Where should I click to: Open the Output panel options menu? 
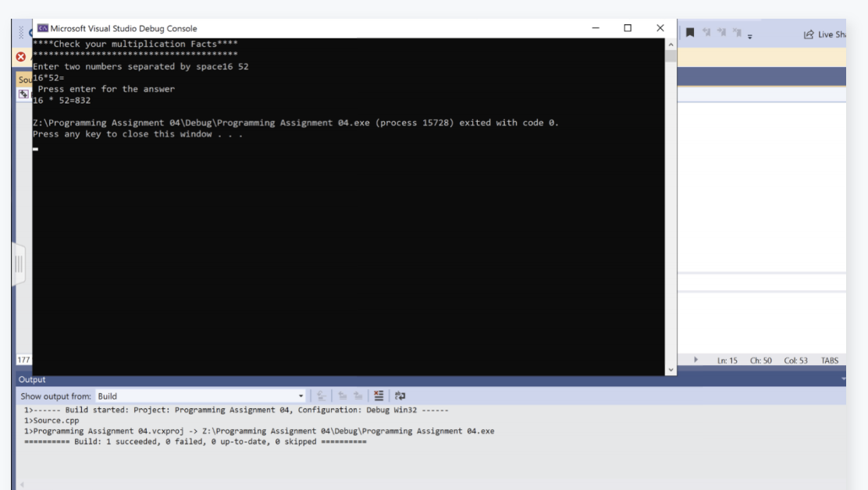click(x=842, y=379)
